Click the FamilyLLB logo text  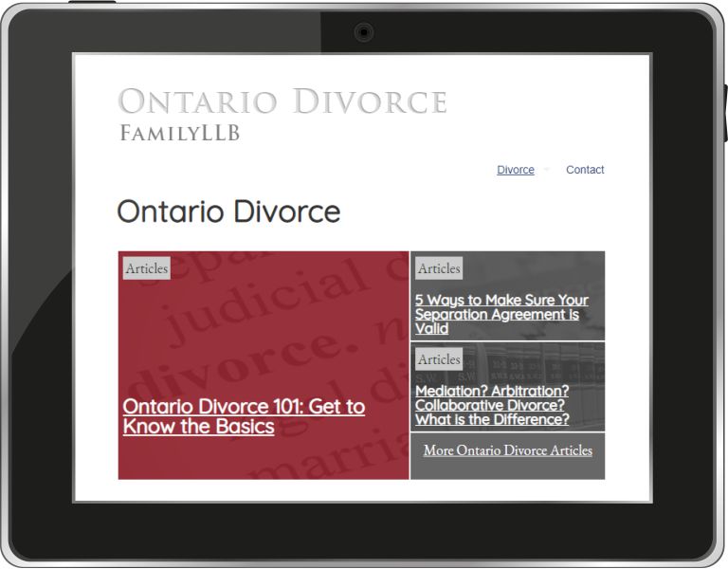tap(180, 134)
